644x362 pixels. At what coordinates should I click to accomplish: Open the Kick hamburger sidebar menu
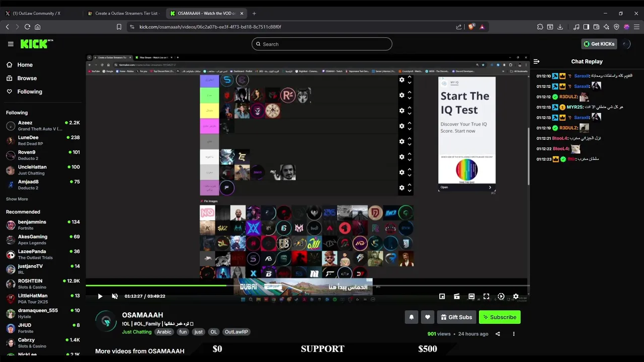point(11,44)
